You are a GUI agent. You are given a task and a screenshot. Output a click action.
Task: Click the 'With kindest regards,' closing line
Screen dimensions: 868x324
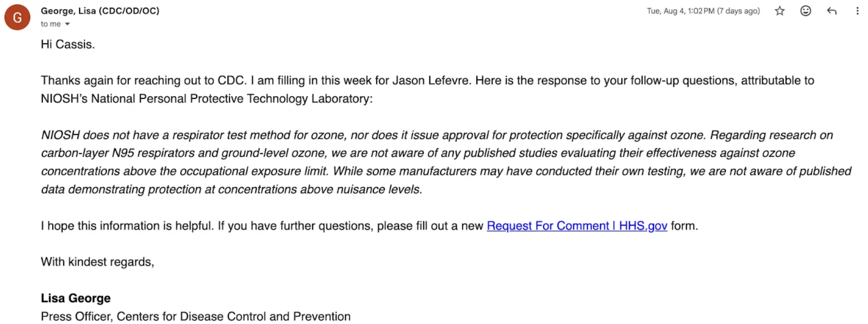coord(98,262)
